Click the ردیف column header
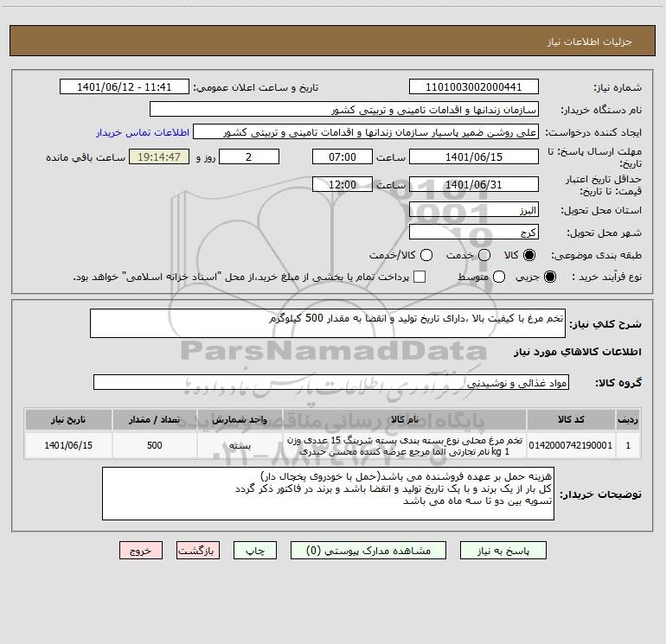 pos(628,419)
